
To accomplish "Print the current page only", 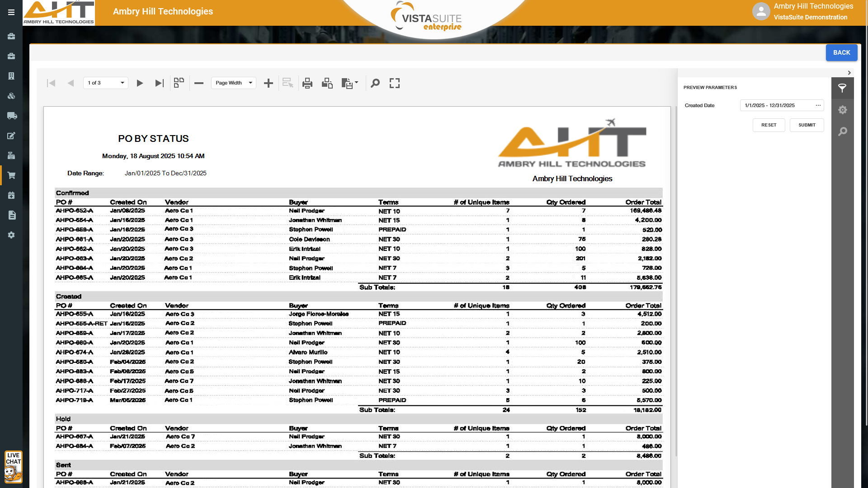I will tap(327, 83).
